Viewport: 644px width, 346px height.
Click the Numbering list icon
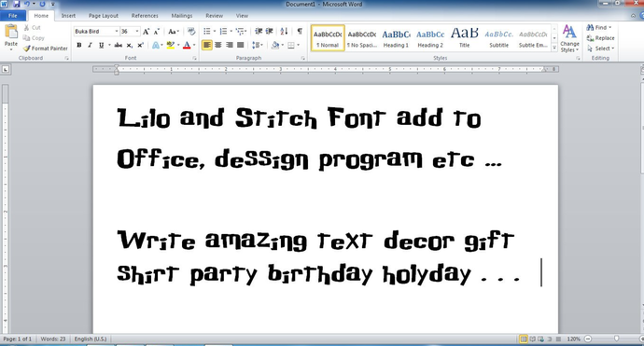(223, 32)
